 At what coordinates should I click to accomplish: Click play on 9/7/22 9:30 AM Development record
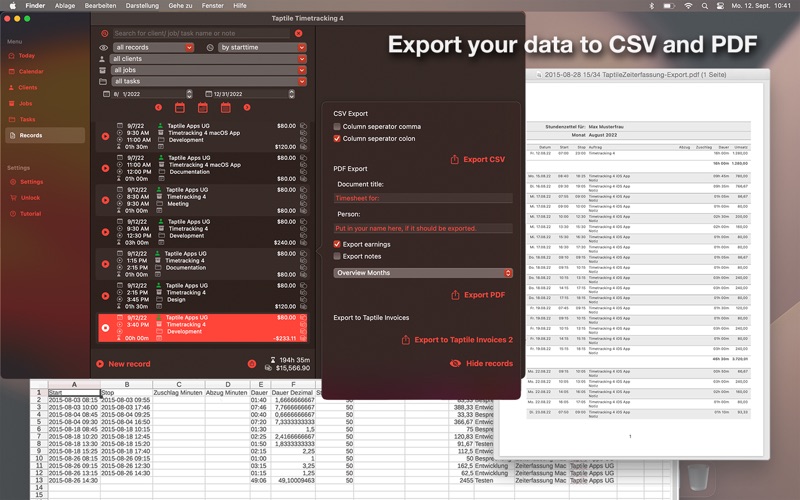pos(105,136)
